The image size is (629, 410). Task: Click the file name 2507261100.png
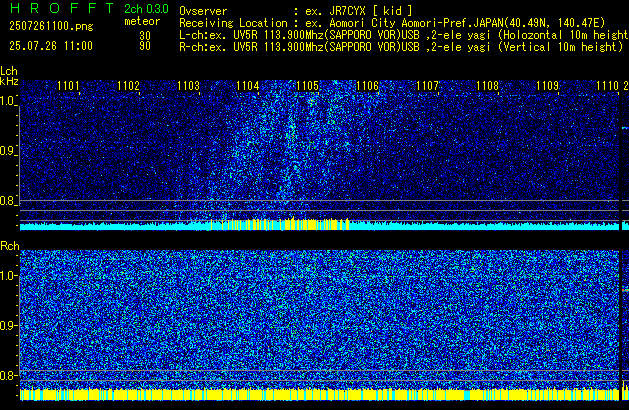pyautogui.click(x=51, y=26)
